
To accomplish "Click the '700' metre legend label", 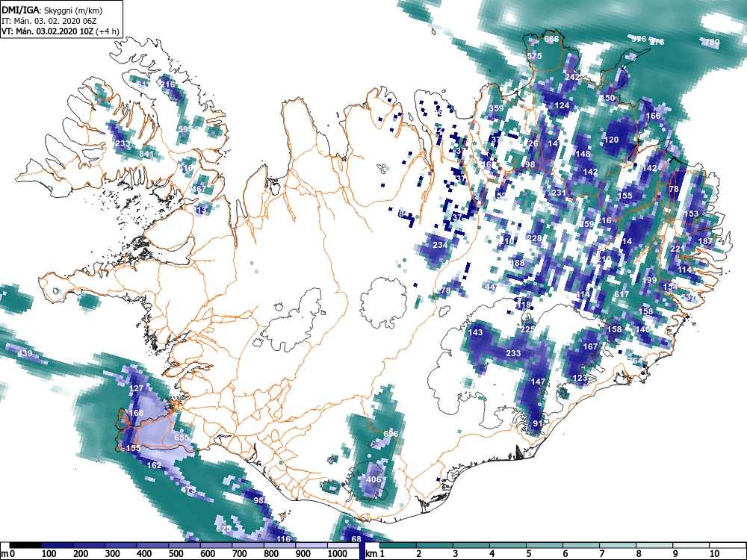I will tap(239, 554).
